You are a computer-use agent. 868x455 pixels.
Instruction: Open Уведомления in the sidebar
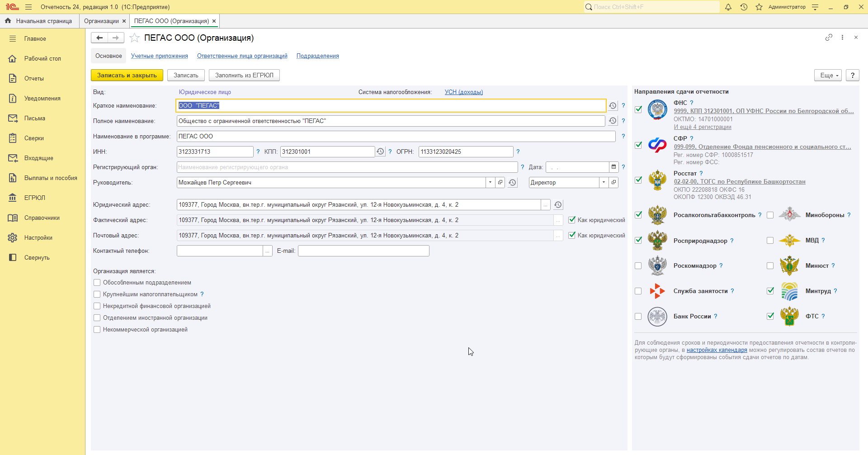pos(42,99)
